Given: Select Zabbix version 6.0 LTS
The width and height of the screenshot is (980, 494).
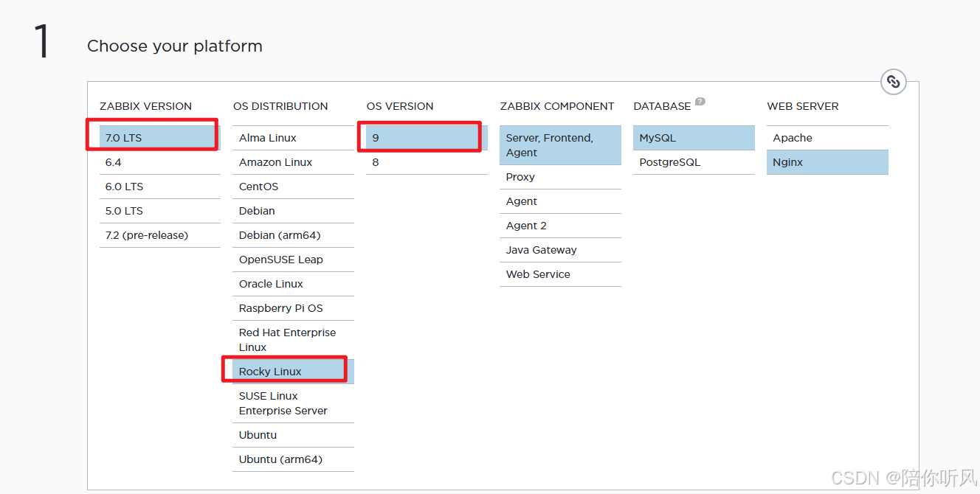Looking at the screenshot, I should (160, 187).
